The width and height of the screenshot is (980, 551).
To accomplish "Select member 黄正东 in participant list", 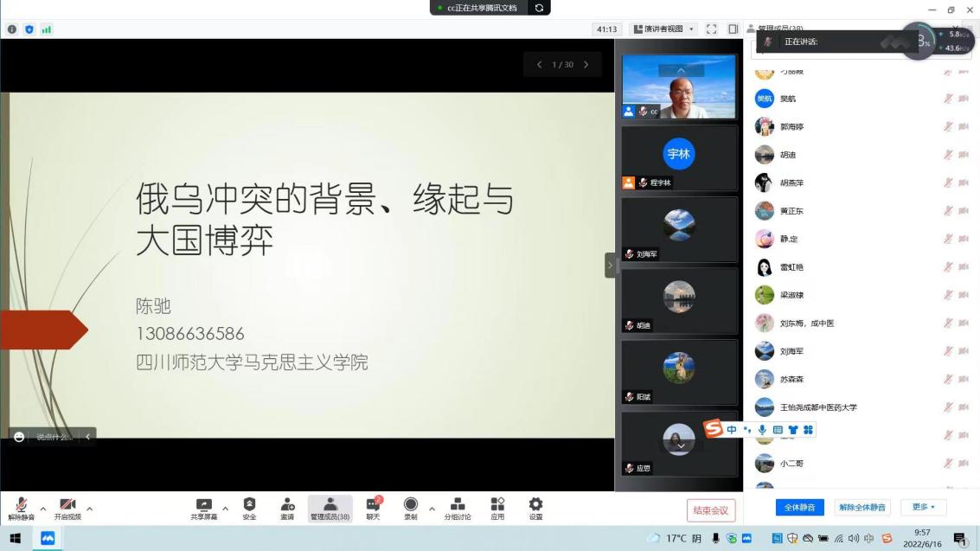I will tap(791, 211).
